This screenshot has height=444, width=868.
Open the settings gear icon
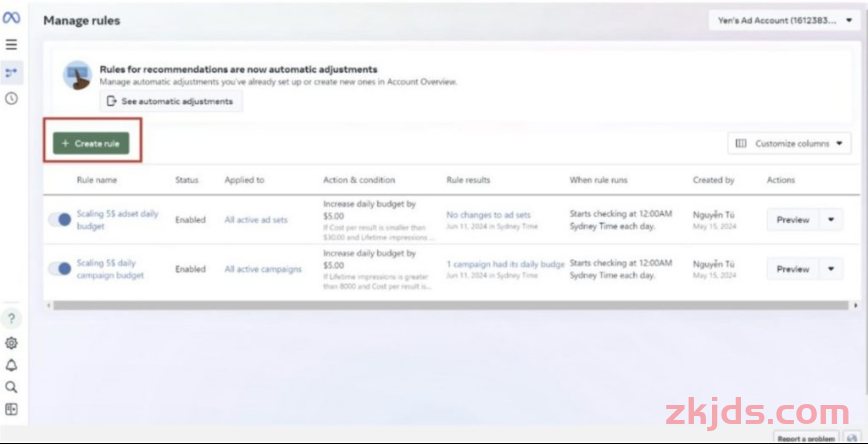click(x=11, y=343)
